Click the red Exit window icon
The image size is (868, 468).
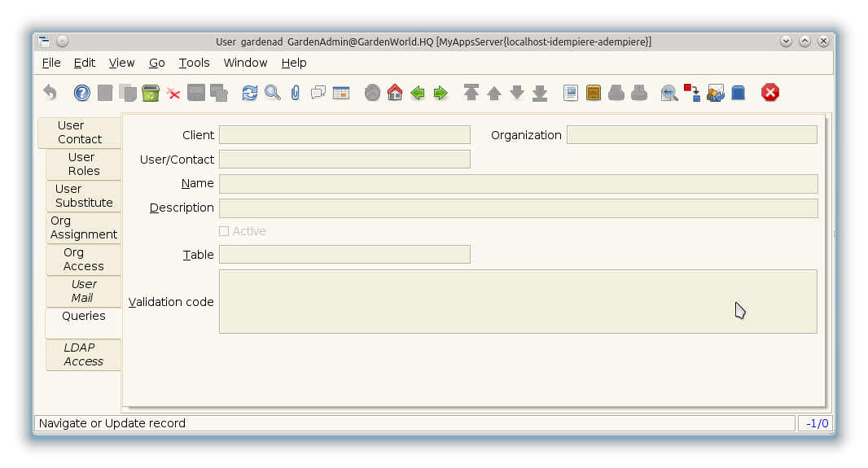(x=770, y=93)
